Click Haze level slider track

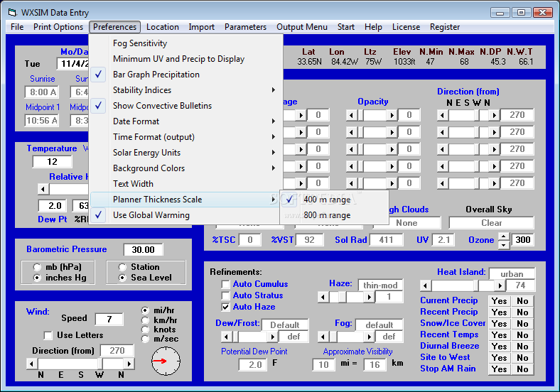(x=346, y=297)
